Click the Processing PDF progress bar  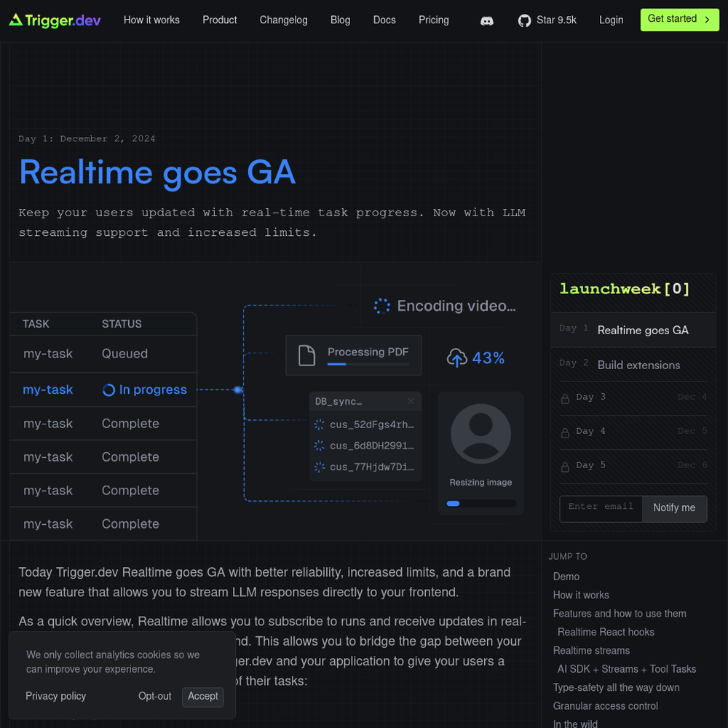[x=368, y=364]
